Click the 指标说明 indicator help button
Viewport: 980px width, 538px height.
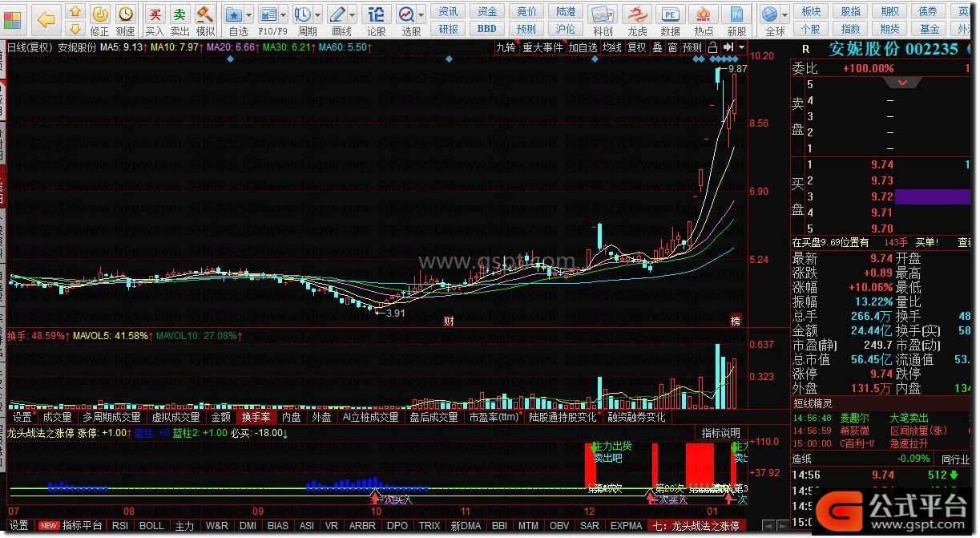pos(721,433)
